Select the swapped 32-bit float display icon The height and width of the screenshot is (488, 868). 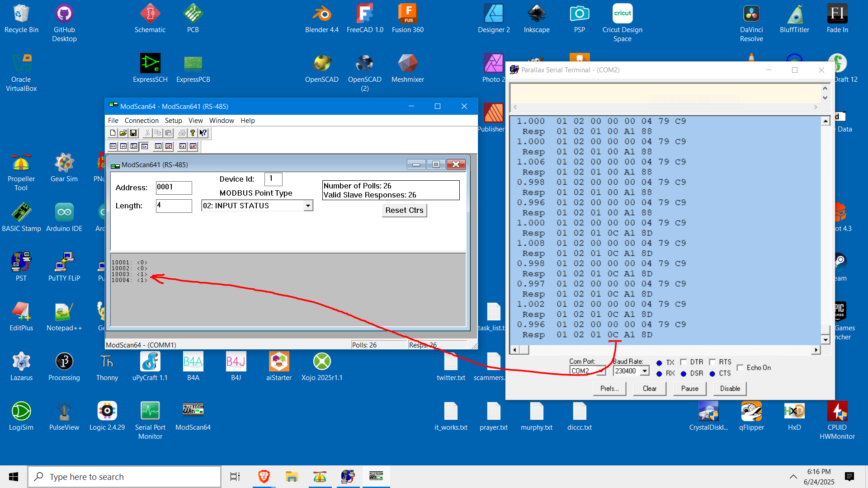(x=169, y=146)
